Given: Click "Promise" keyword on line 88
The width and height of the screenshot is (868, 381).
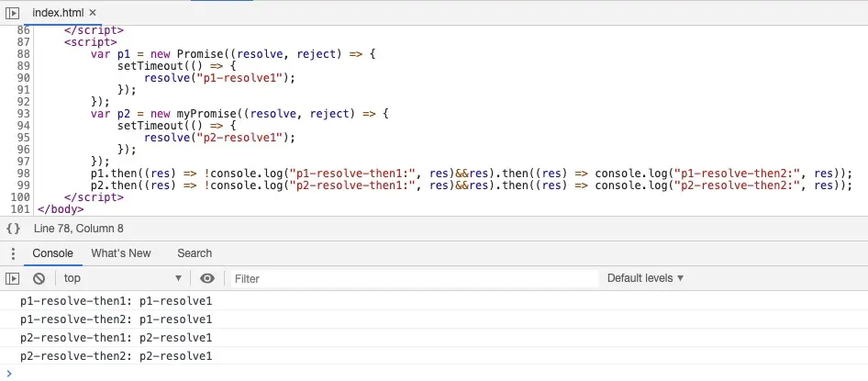Looking at the screenshot, I should coord(200,54).
